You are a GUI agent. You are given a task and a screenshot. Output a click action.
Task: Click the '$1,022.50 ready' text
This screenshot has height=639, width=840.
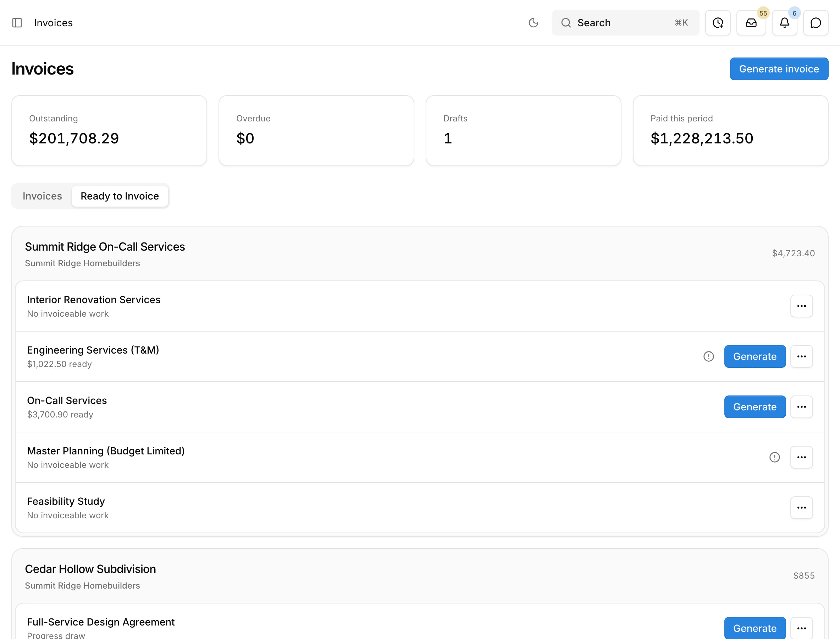(59, 364)
